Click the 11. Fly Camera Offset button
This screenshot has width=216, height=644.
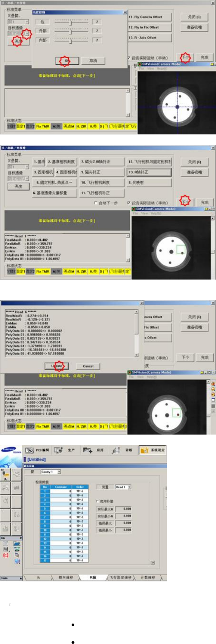pos(149,17)
